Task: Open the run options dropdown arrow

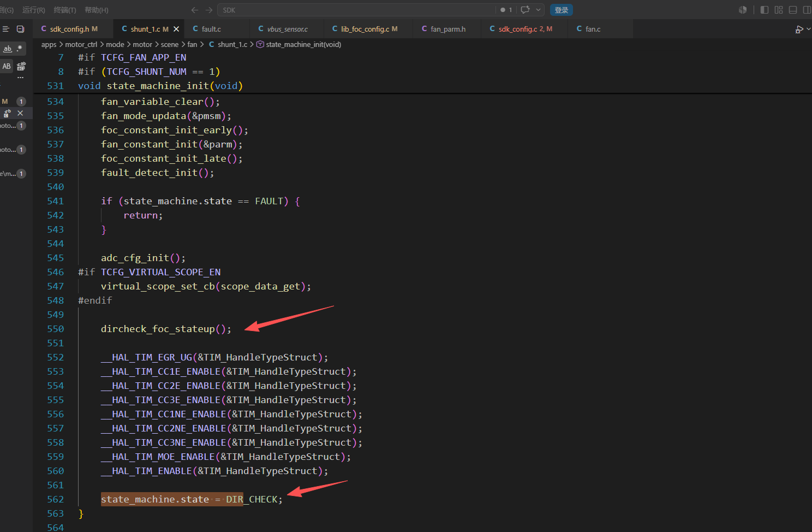Action: (x=808, y=29)
